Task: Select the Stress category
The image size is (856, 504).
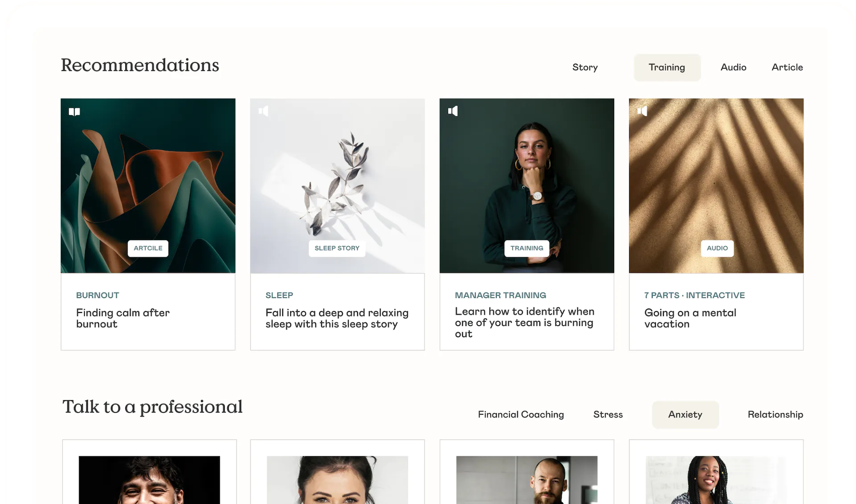Action: coord(608,414)
